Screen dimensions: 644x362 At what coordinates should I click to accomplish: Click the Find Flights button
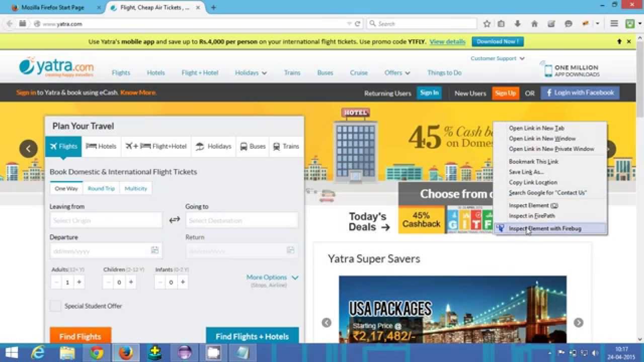(80, 336)
